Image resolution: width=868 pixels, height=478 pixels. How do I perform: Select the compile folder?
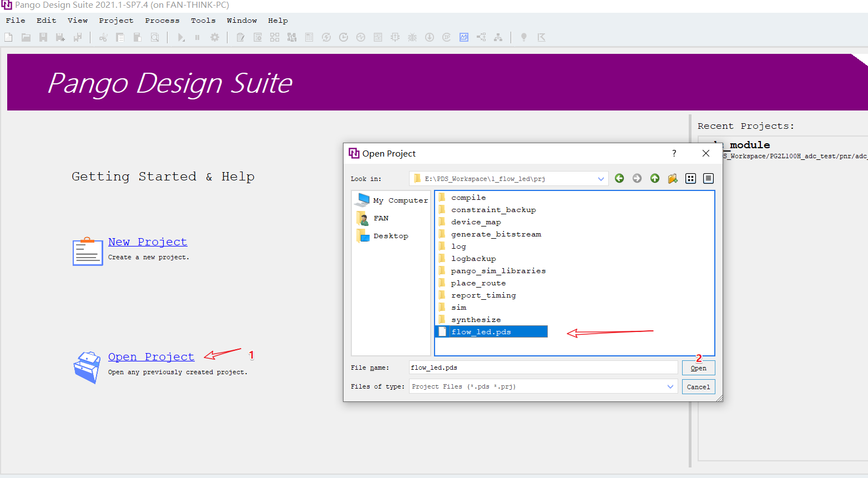point(462,198)
